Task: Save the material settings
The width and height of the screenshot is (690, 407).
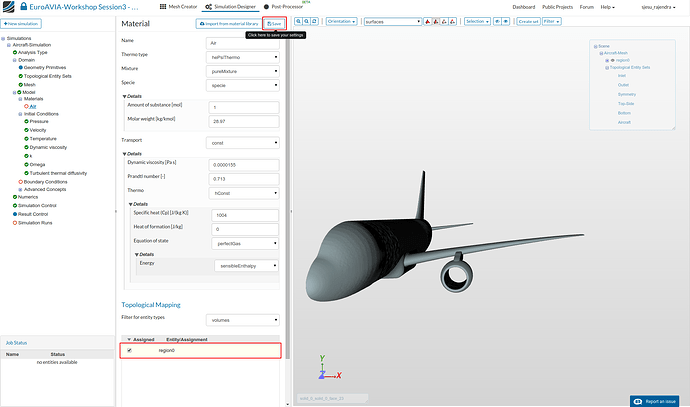Action: tap(274, 24)
